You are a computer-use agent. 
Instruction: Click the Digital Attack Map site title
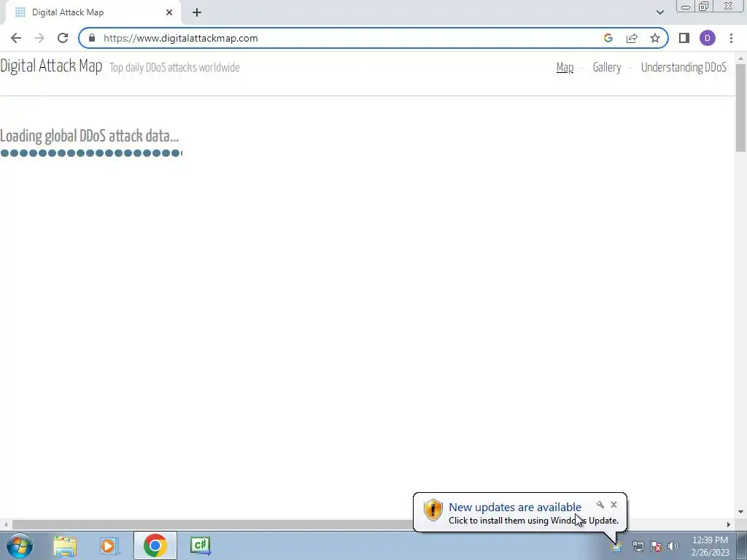[x=52, y=66]
